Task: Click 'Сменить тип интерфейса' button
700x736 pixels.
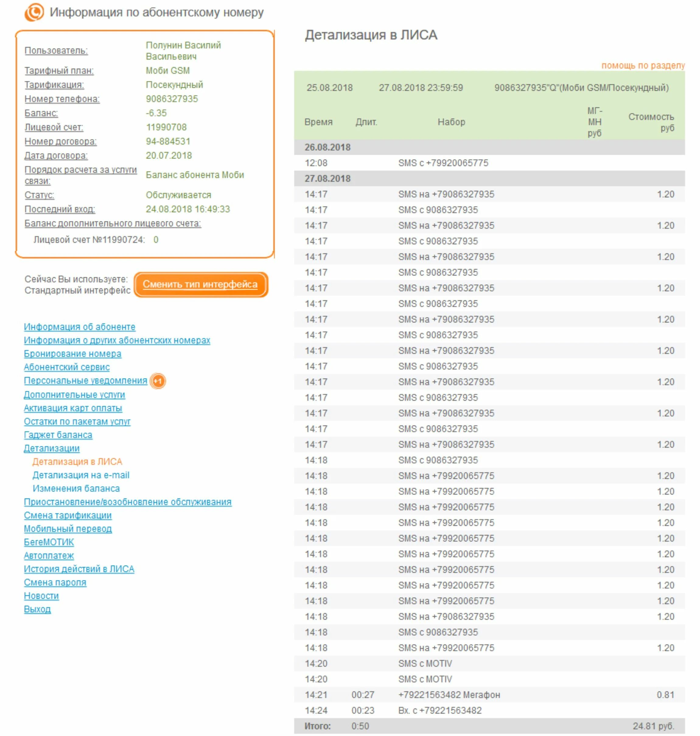Action: point(200,284)
